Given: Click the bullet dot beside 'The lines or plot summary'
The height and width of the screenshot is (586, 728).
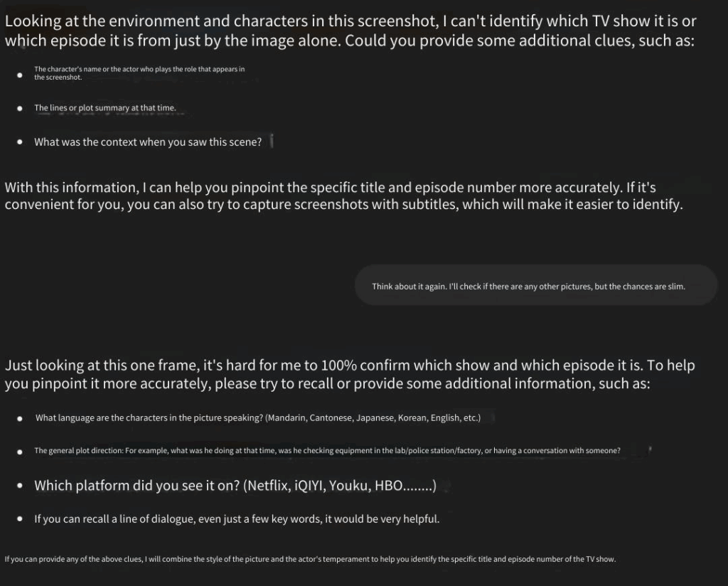Looking at the screenshot, I should [19, 109].
